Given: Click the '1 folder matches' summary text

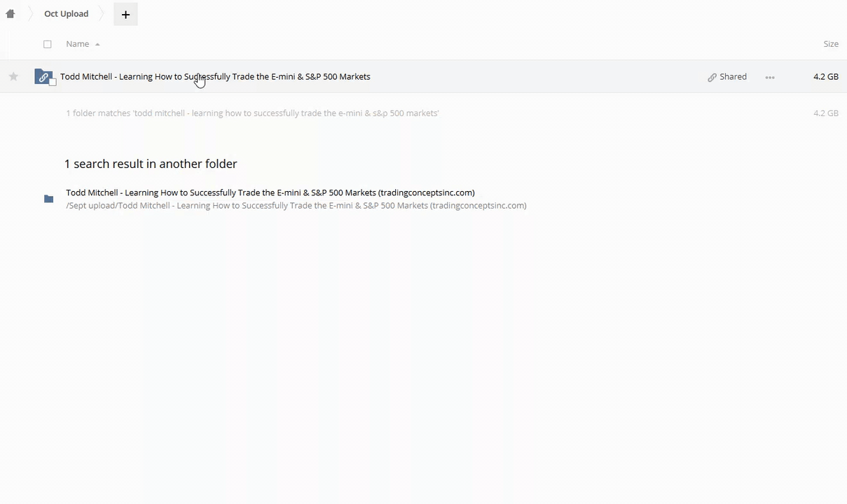Looking at the screenshot, I should 252,113.
